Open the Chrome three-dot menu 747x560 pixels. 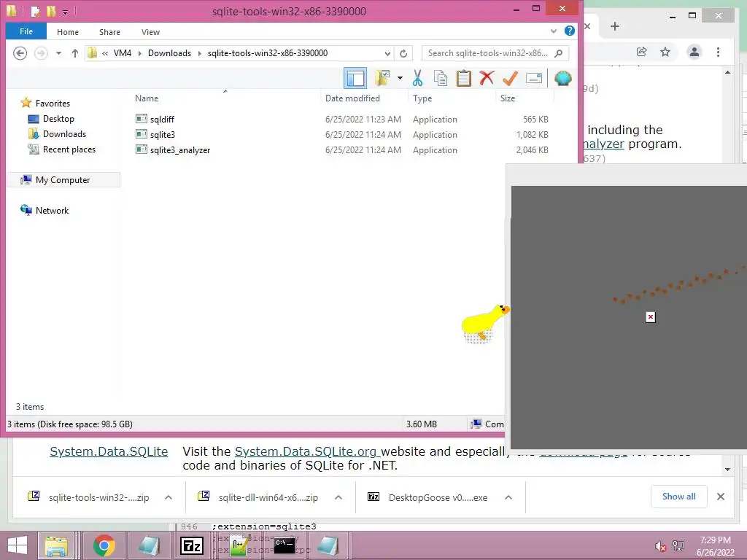click(718, 52)
